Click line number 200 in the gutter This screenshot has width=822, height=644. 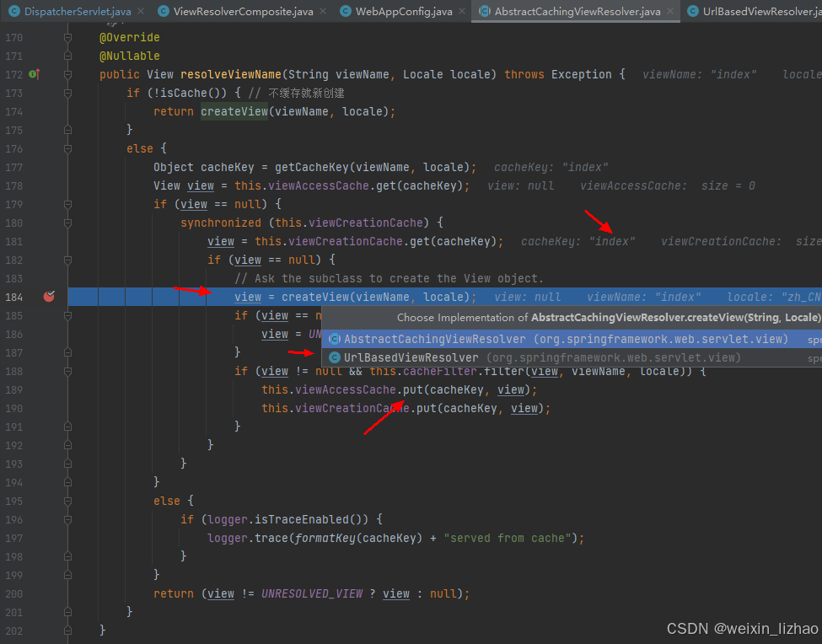coord(14,593)
